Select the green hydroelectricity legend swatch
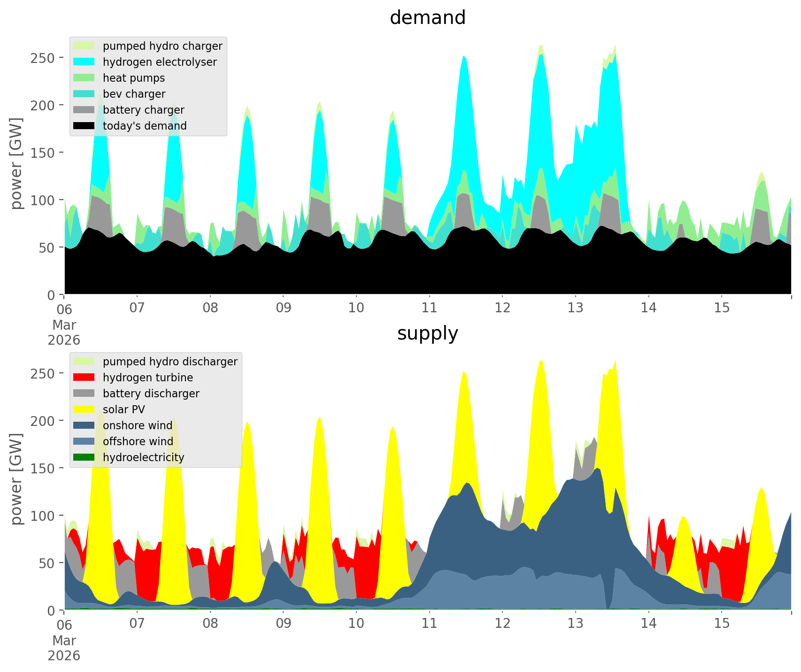Viewport: 801px width, 672px height. coord(84,457)
